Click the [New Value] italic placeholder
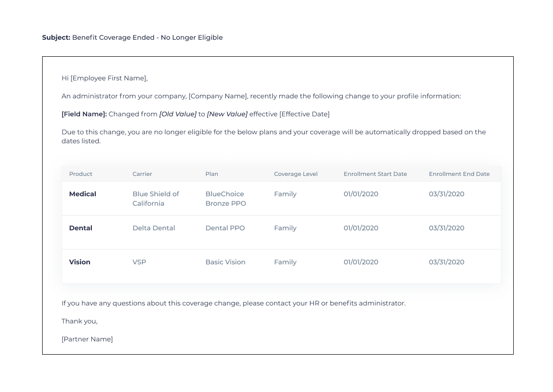 coord(227,114)
